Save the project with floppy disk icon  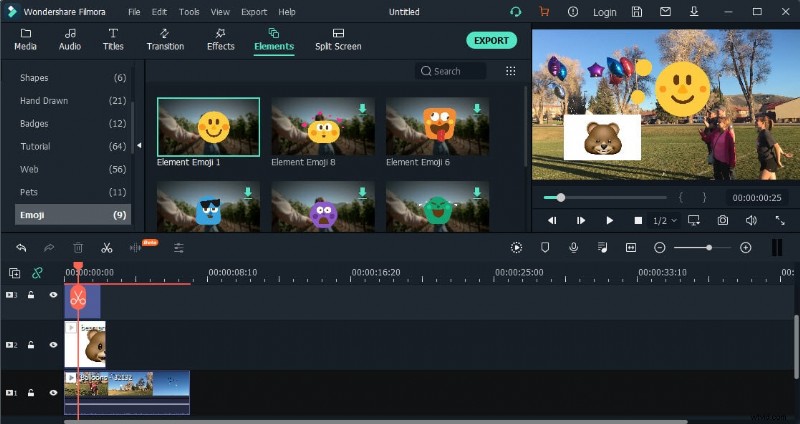tap(637, 12)
